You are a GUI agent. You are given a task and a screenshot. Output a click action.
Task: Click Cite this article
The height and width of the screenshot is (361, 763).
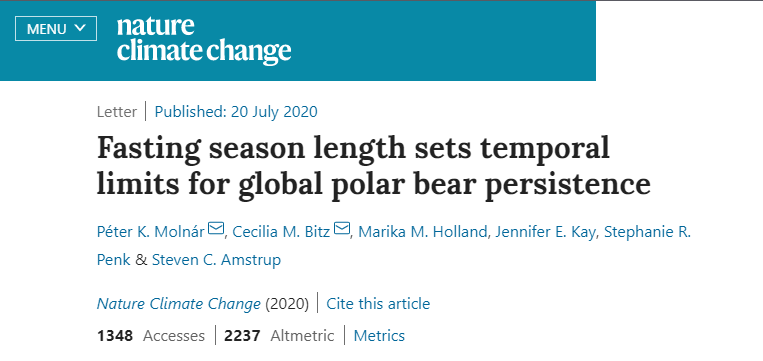tap(378, 304)
